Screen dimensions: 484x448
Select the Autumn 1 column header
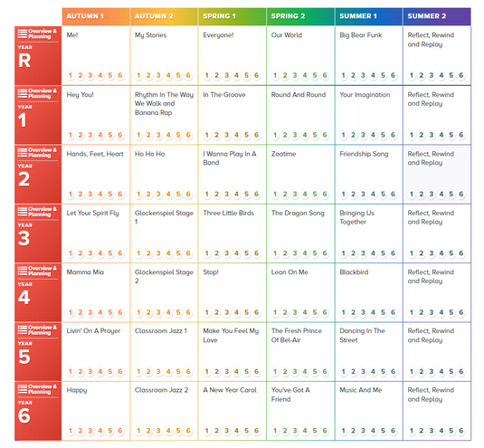tap(96, 16)
